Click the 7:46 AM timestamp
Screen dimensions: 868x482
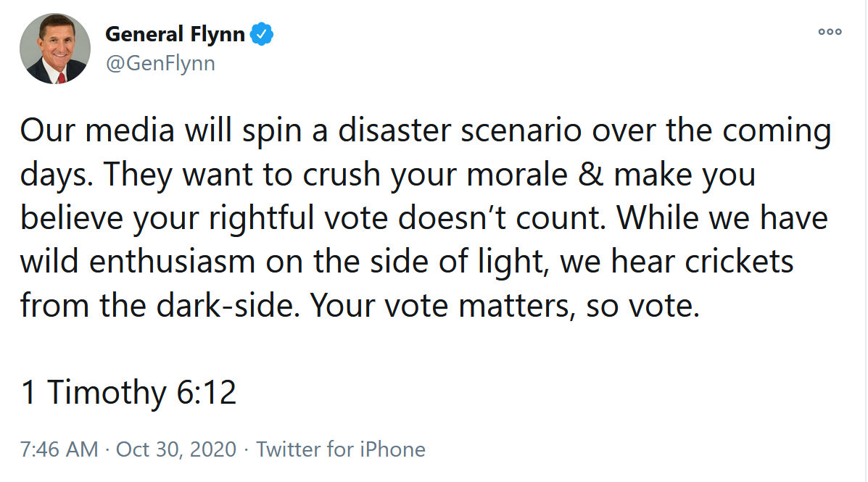[x=59, y=449]
